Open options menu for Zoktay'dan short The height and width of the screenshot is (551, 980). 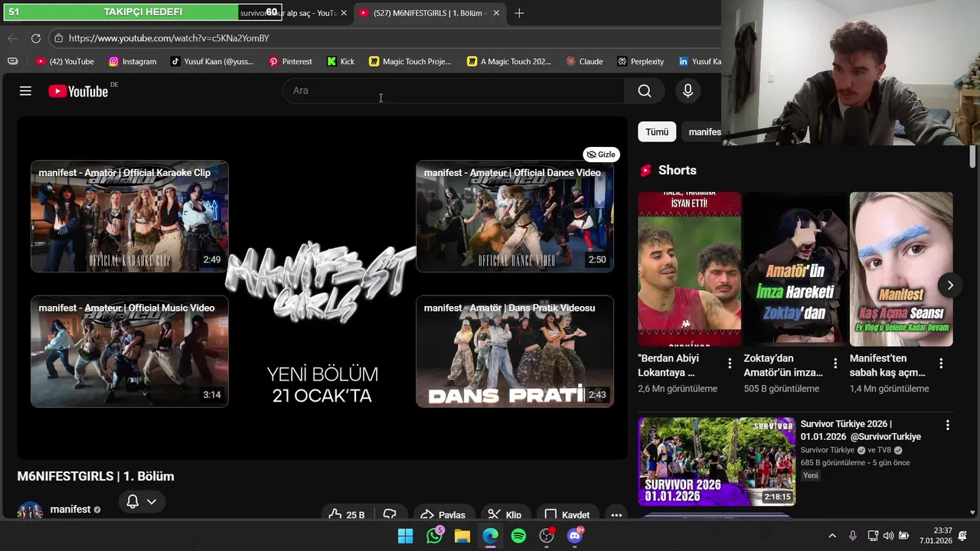point(835,364)
